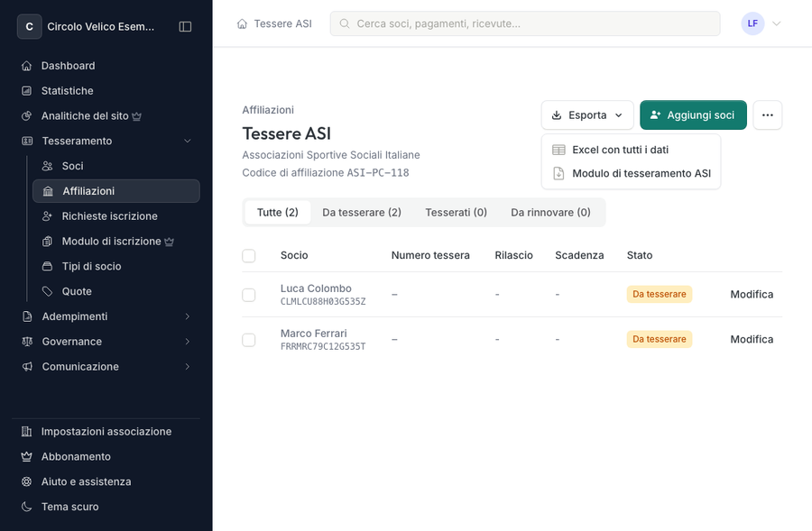Select the Da rinnovare (0) tab

coord(550,212)
